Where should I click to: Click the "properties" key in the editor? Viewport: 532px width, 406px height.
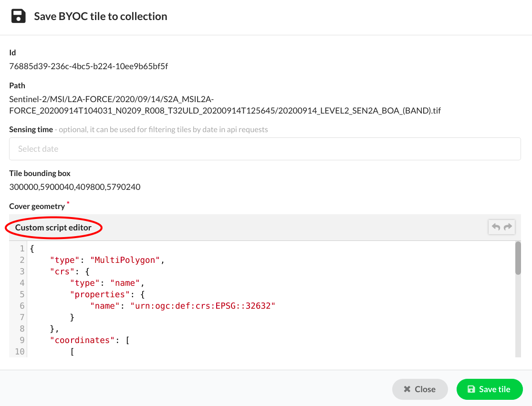pyautogui.click(x=100, y=294)
